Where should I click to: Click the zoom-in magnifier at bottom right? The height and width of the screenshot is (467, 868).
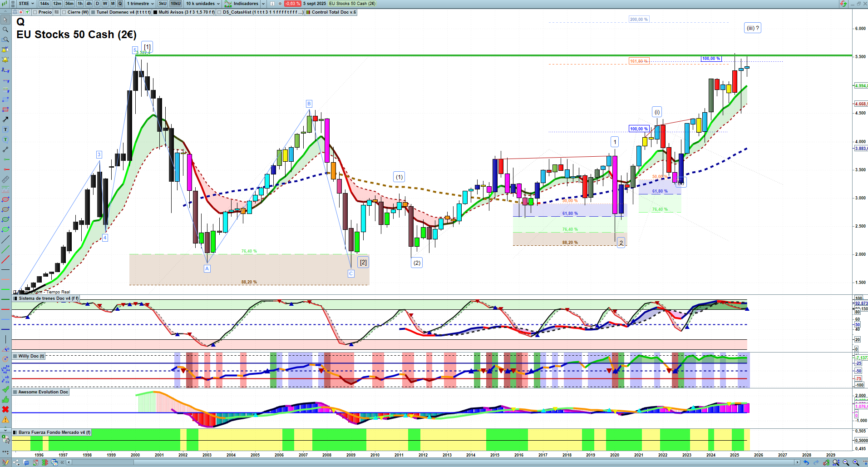856,462
